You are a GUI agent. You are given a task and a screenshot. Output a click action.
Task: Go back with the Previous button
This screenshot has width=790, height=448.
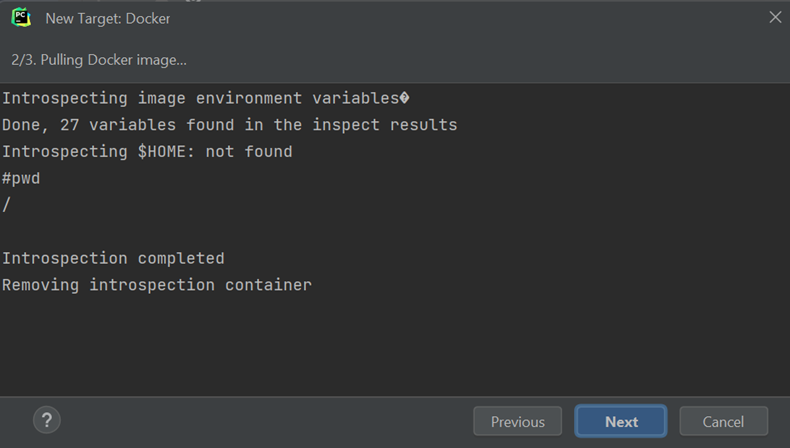[517, 421]
